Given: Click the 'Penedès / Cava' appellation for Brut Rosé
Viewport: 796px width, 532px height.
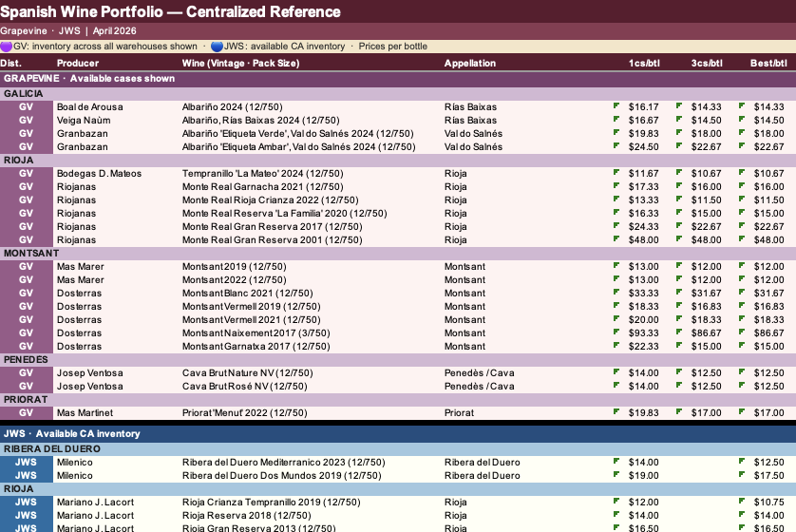Looking at the screenshot, I should point(480,387).
